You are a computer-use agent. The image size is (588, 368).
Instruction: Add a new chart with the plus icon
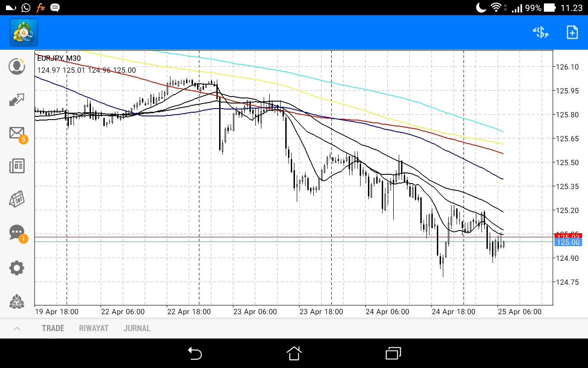(572, 32)
